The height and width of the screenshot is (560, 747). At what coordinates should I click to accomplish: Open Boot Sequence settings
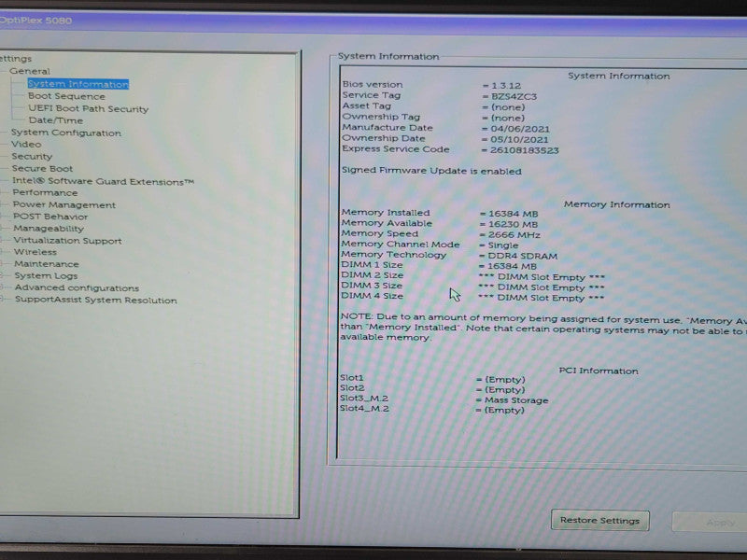(x=66, y=96)
